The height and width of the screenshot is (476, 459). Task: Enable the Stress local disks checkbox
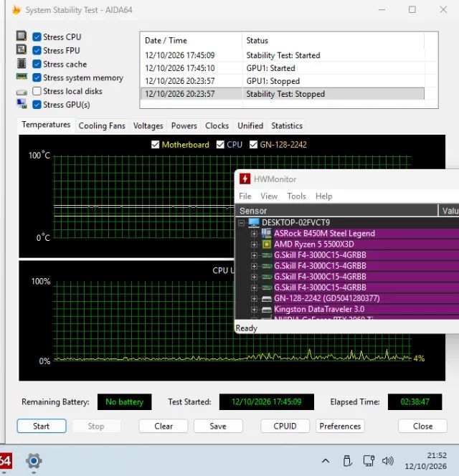[37, 91]
